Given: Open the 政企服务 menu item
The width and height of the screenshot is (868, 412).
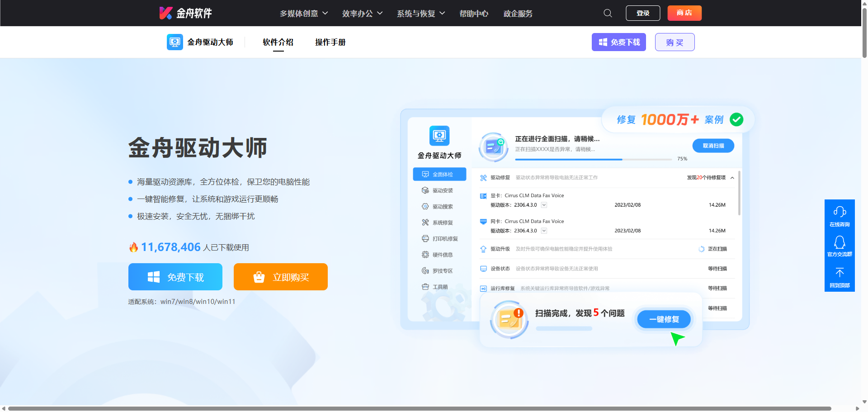Looking at the screenshot, I should pyautogui.click(x=518, y=14).
